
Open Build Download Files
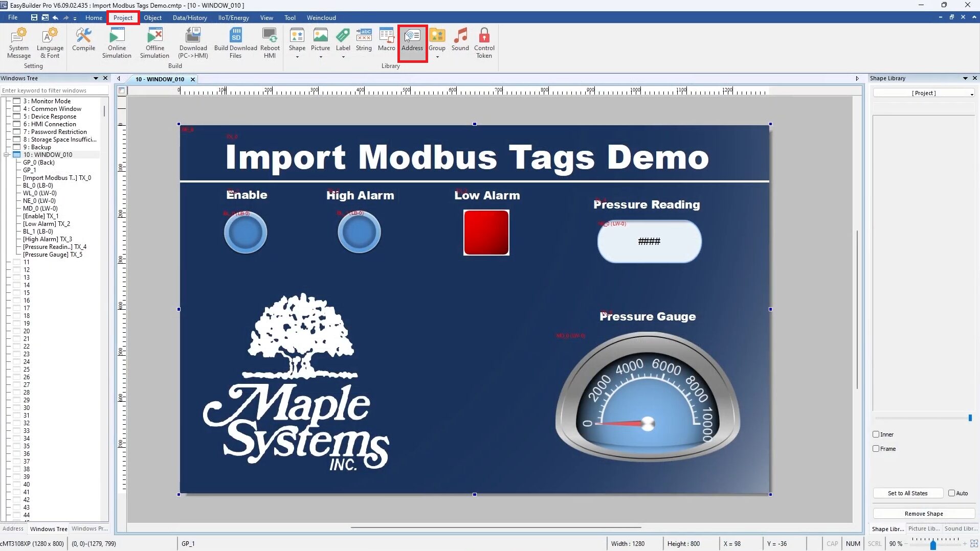[x=235, y=42]
